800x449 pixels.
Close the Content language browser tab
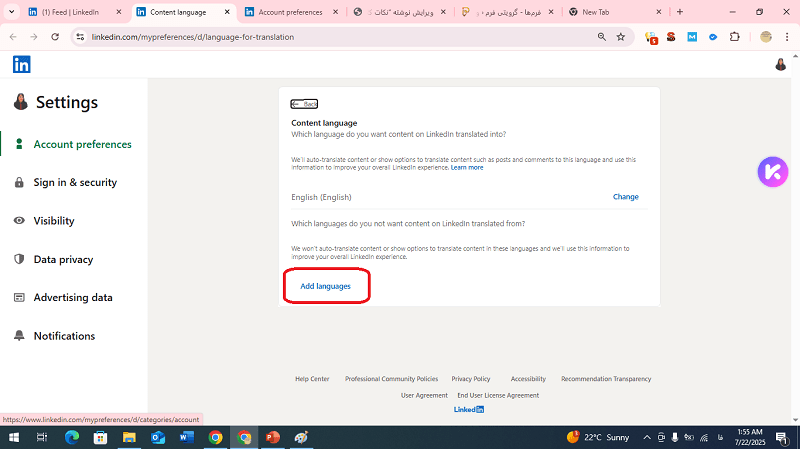[227, 12]
